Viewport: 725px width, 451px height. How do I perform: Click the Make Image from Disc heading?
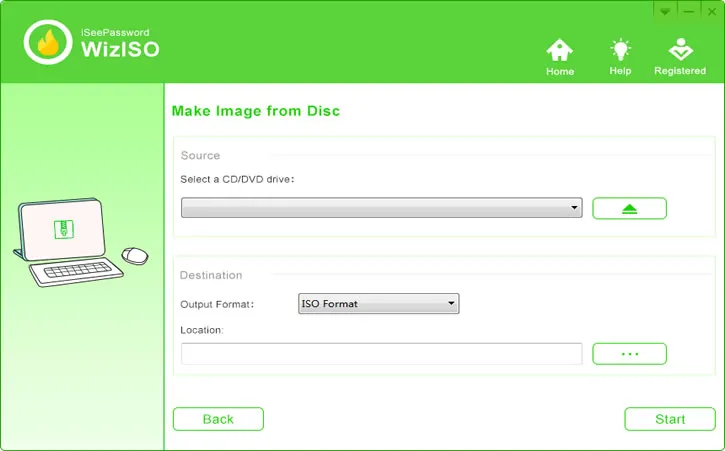tap(256, 111)
